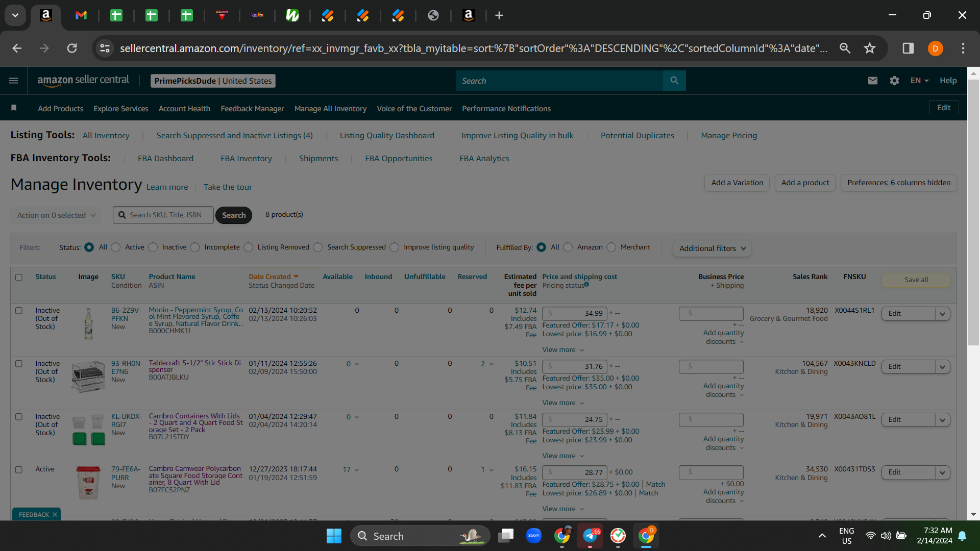Open the browser zoom magnifier icon
Screen dimensions: 980x551
(845, 48)
